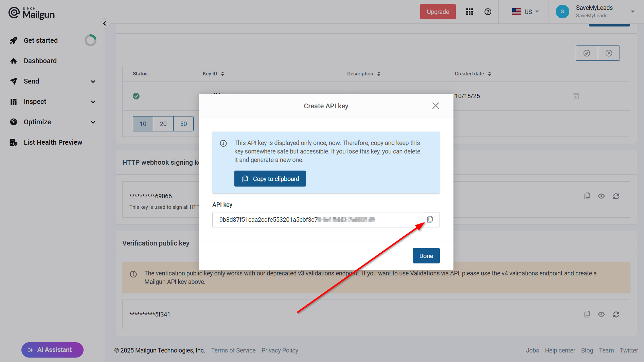This screenshot has height=362, width=644.
Task: Open Dashboard from the sidebar
Action: click(40, 61)
